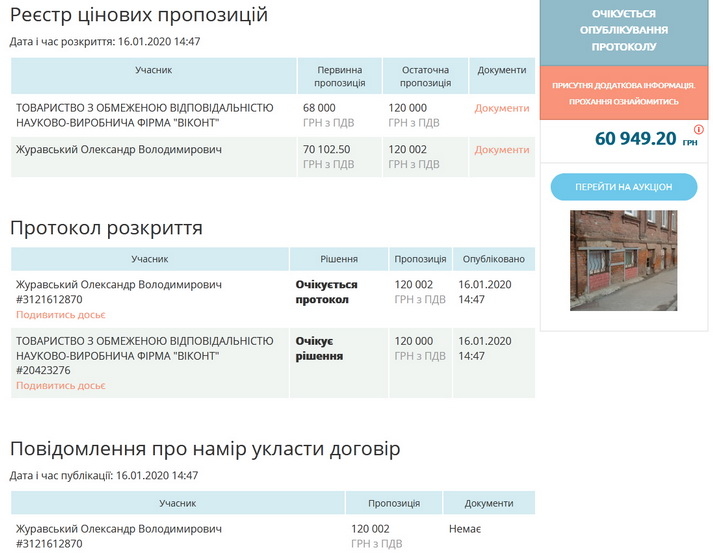Viewport: 713px width, 560px height.
Task: Click the Реєстр цінових пропозицій heading
Action: tap(139, 15)
